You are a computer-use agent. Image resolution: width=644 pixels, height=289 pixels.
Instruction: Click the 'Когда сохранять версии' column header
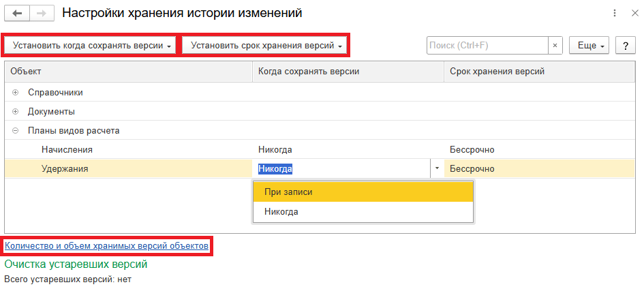[x=308, y=71]
